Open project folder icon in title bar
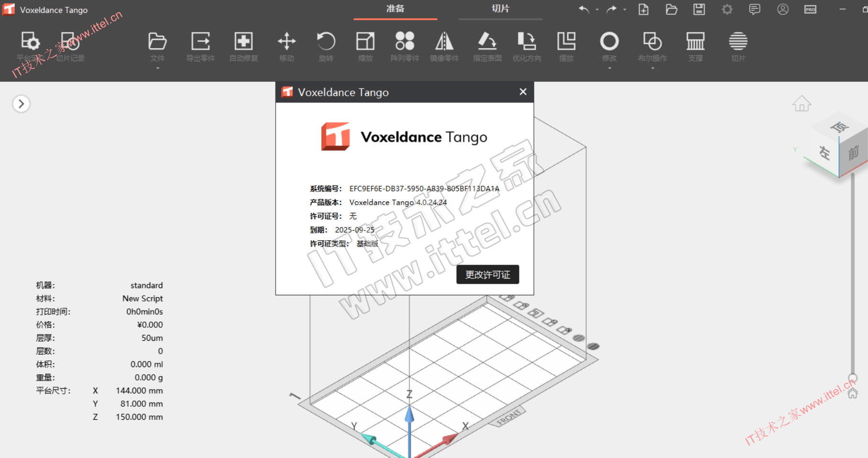Viewport: 868px width, 458px height. click(x=671, y=9)
